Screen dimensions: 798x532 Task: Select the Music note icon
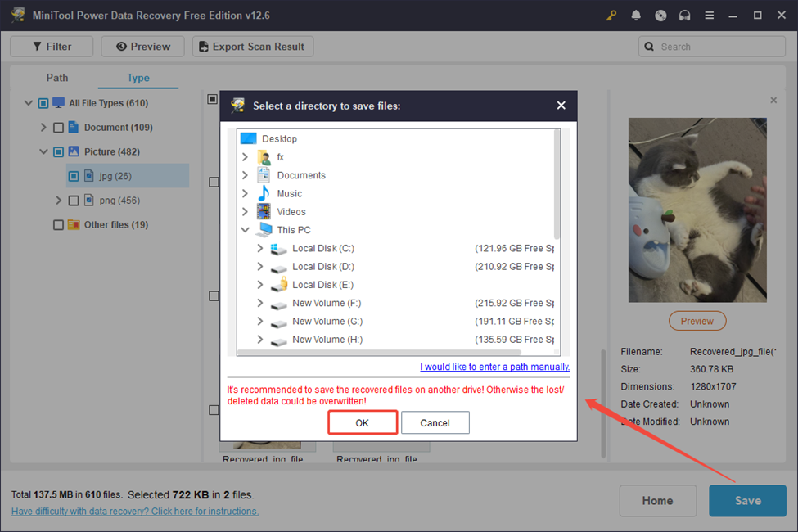pos(264,193)
